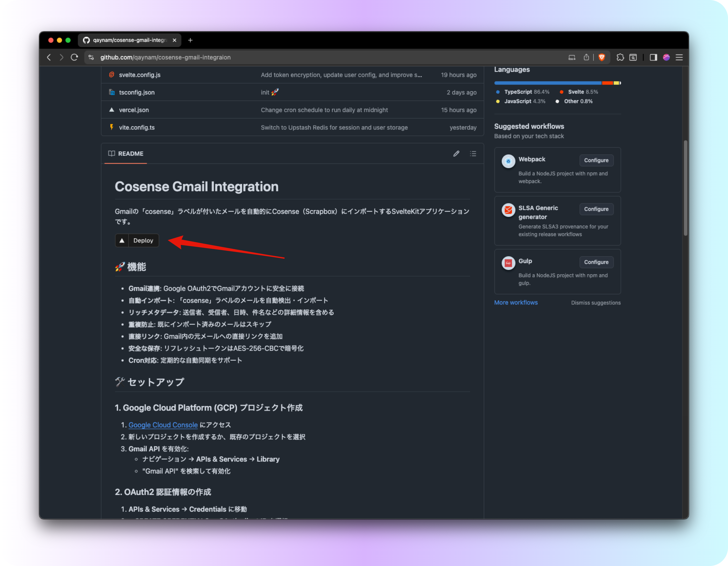This screenshot has height=566, width=728.
Task: Click the JavaScript 4.3% language
Action: point(521,101)
